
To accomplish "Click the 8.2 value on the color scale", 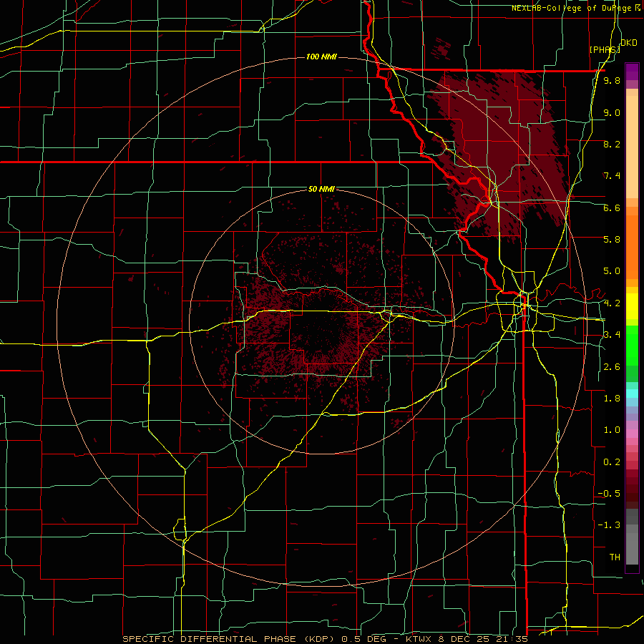I will point(612,145).
